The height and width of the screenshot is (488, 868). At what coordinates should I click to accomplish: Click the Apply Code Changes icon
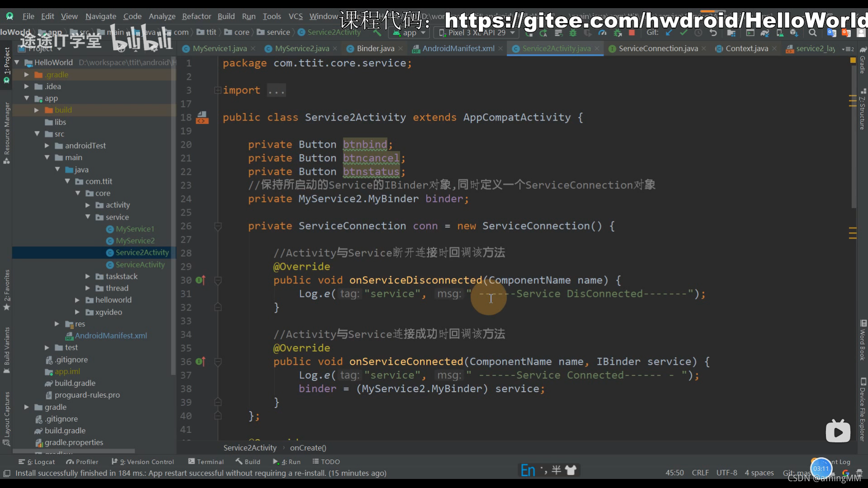coord(558,33)
